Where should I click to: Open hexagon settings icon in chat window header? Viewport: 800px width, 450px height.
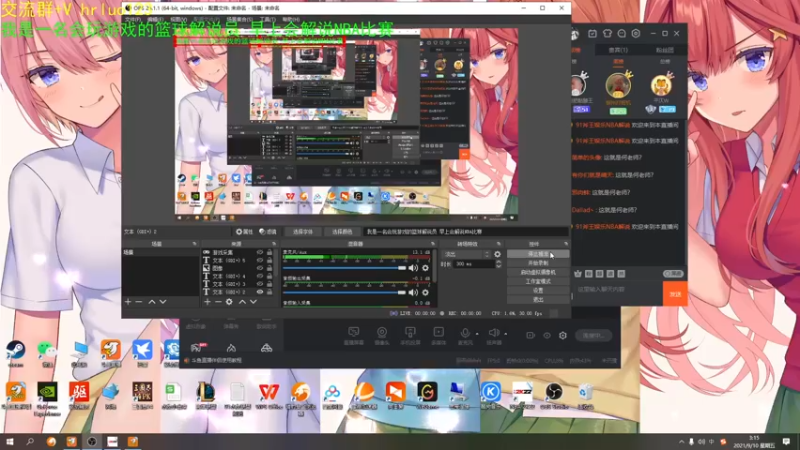pyautogui.click(x=636, y=34)
